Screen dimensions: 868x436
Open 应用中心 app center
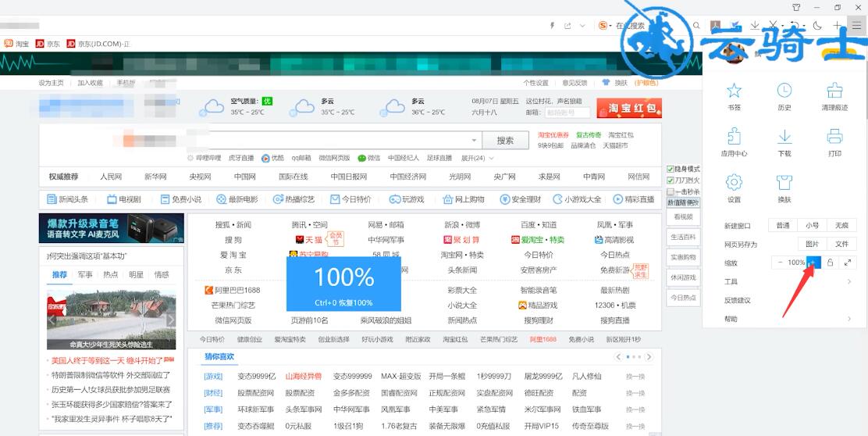coord(734,142)
